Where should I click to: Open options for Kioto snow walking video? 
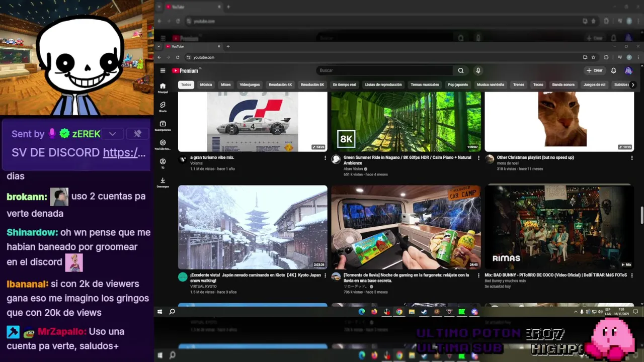pos(325,276)
